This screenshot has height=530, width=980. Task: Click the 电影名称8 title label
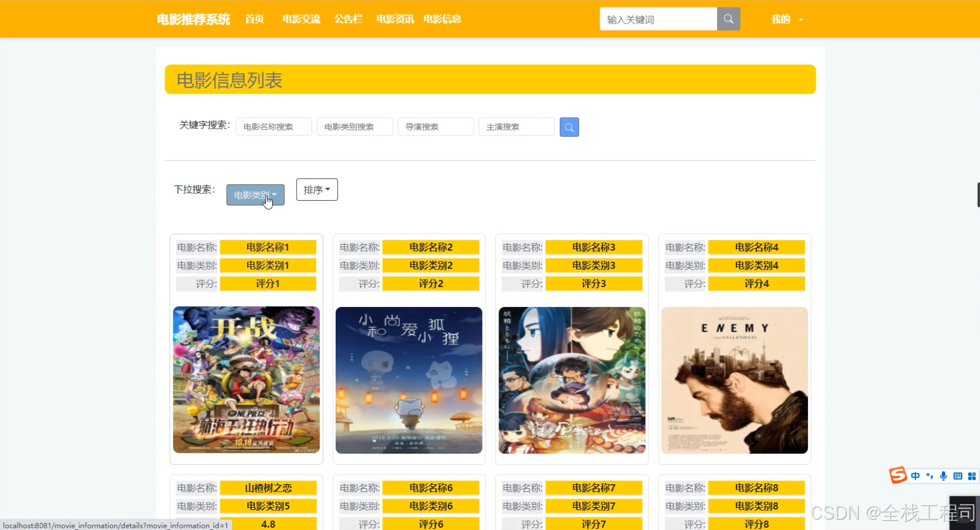pyautogui.click(x=756, y=488)
